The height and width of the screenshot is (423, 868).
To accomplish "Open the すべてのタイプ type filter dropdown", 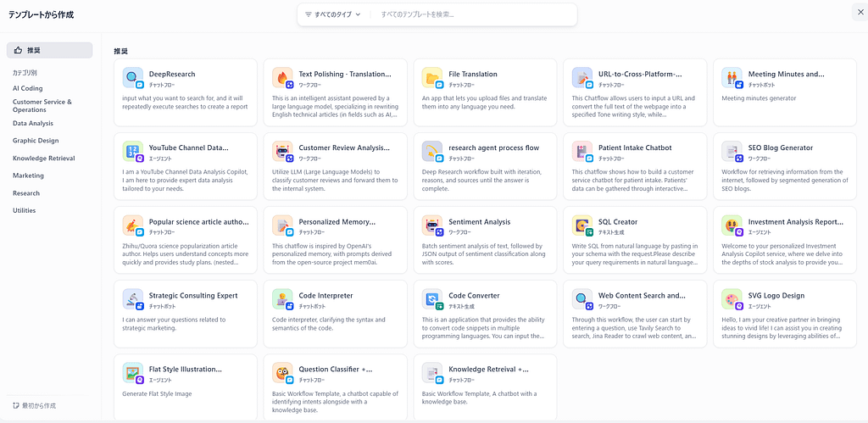I will click(x=333, y=14).
